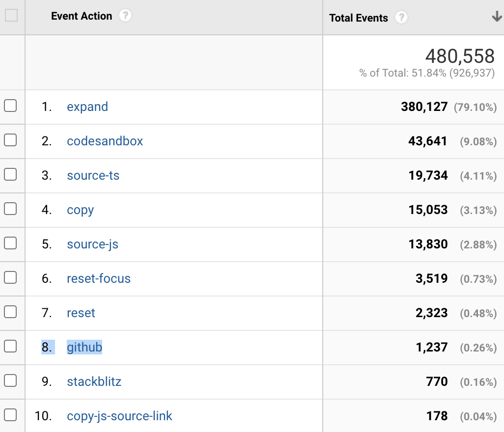Click the sort descending arrow in Total Events
Screen dimensions: 504x432
(497, 16)
